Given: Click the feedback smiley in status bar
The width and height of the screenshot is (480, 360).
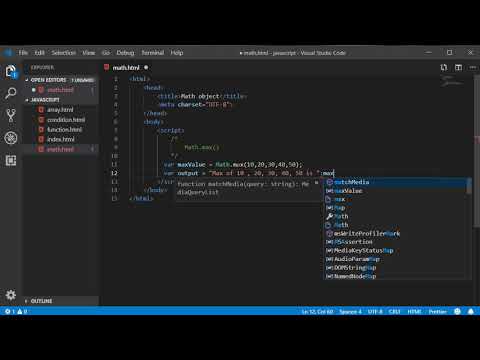Looking at the screenshot, I should [457, 311].
